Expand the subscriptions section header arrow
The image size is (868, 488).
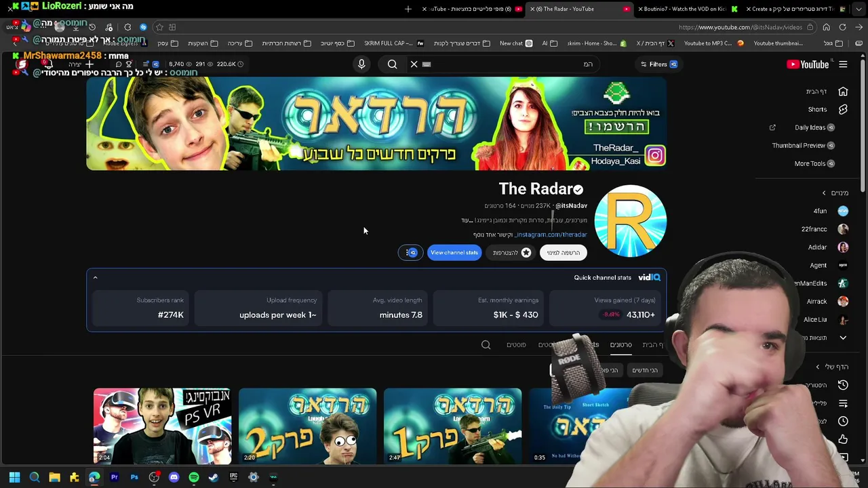tap(824, 193)
